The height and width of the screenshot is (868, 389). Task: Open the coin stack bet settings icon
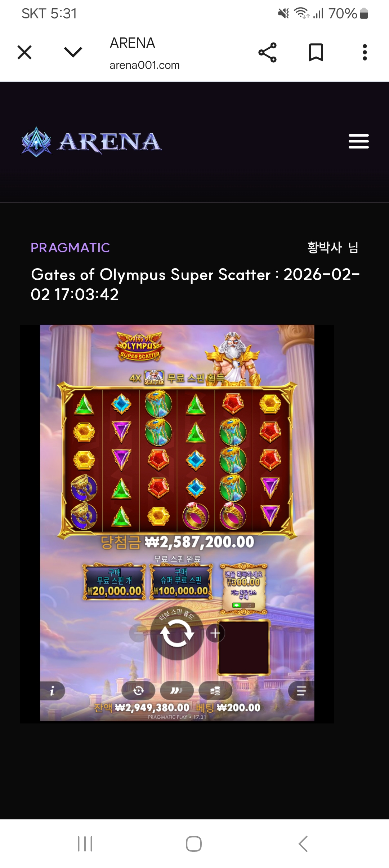point(215,691)
